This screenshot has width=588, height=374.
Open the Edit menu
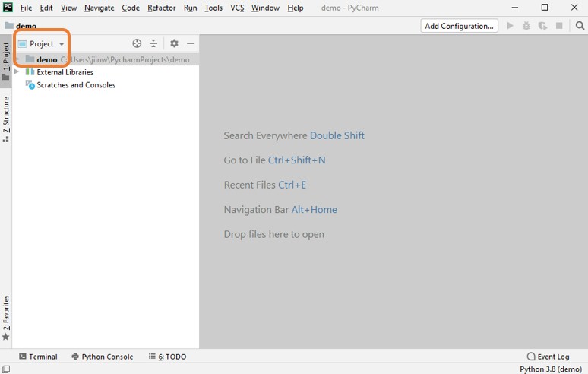(46, 8)
